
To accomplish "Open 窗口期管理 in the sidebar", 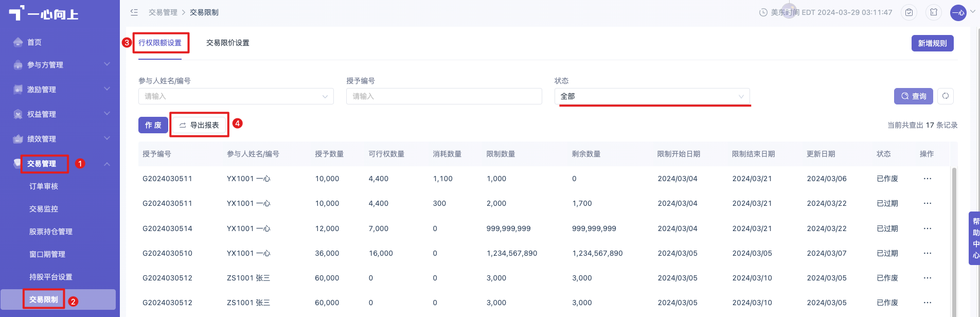I will coord(47,254).
